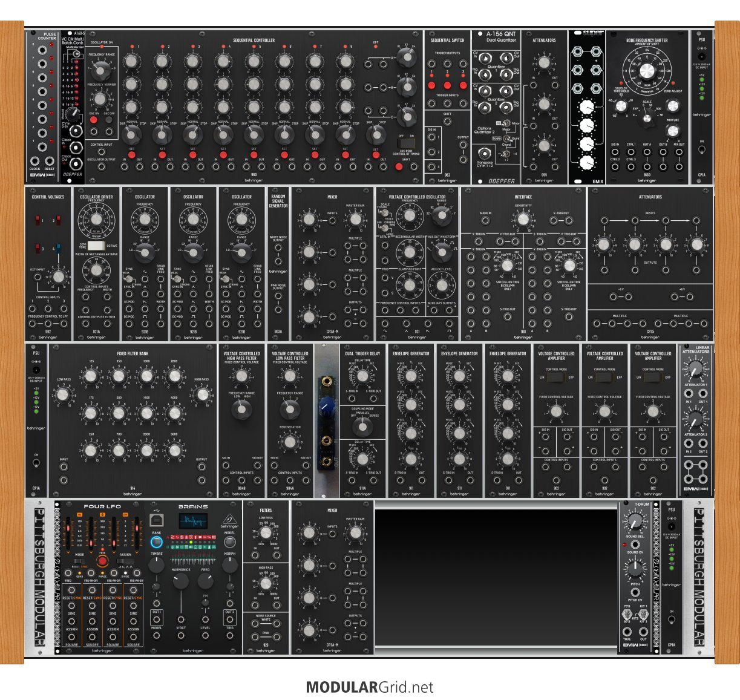
Task: Click the Sequential Switch SHIFT jack
Action: coord(447,122)
